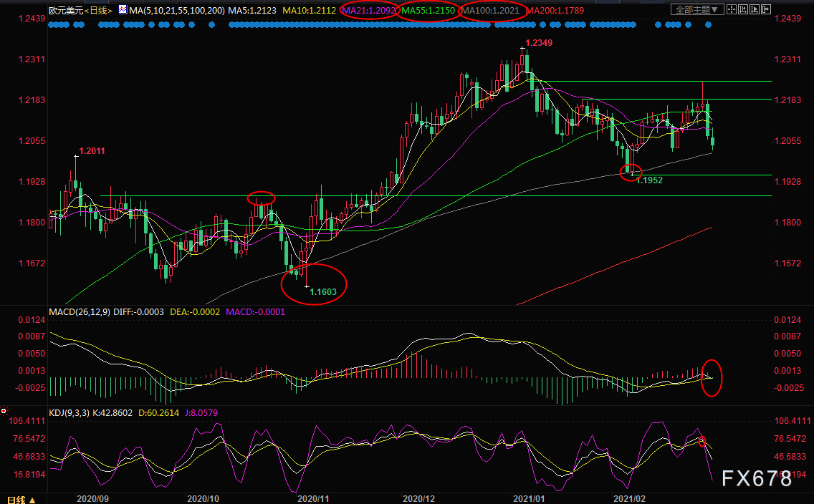Click the 1.2349 high price marker
This screenshot has width=814, height=504.
click(x=539, y=42)
